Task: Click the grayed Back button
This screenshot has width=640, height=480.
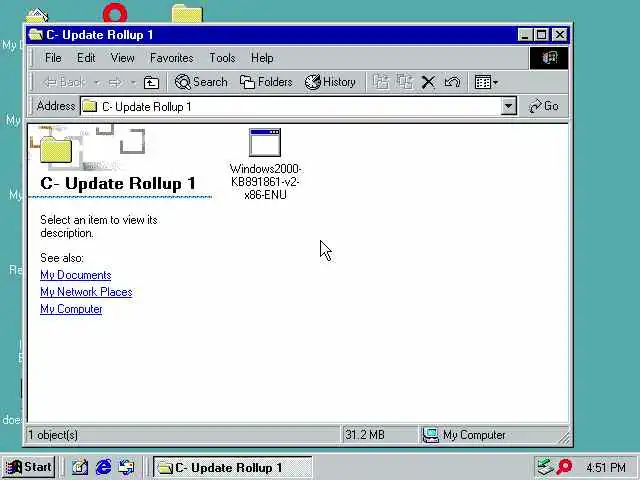Action: 65,82
